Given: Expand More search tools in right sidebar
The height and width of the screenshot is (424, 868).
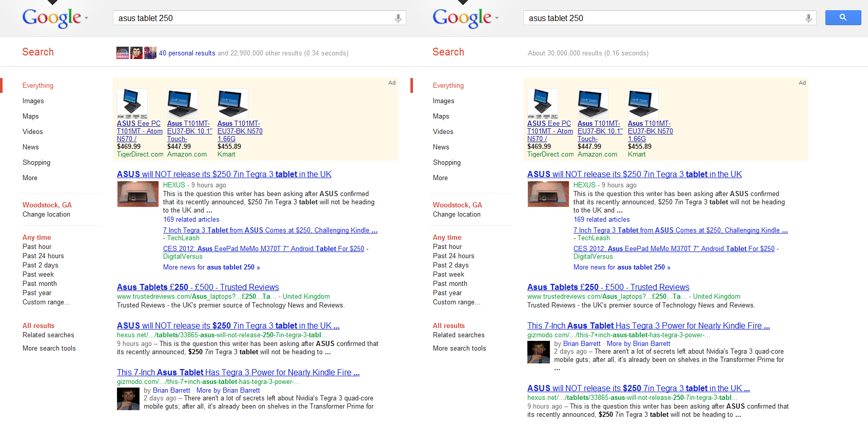Looking at the screenshot, I should pyautogui.click(x=460, y=349).
